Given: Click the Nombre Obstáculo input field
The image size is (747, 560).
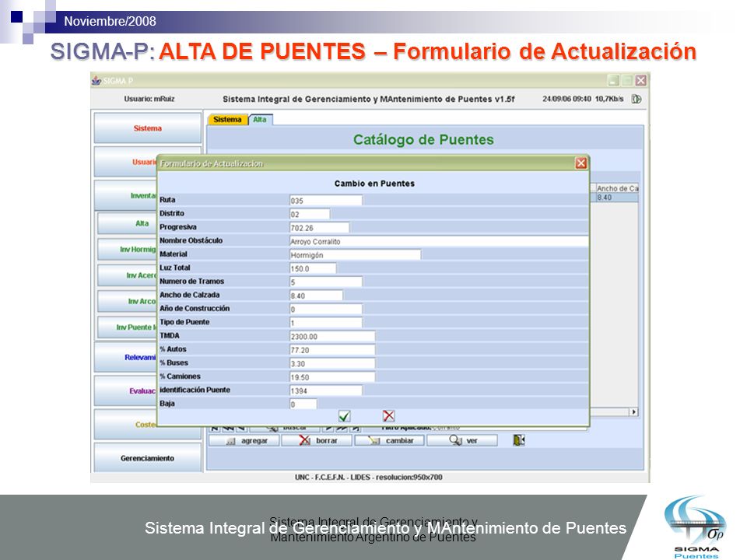Looking at the screenshot, I should 439,241.
